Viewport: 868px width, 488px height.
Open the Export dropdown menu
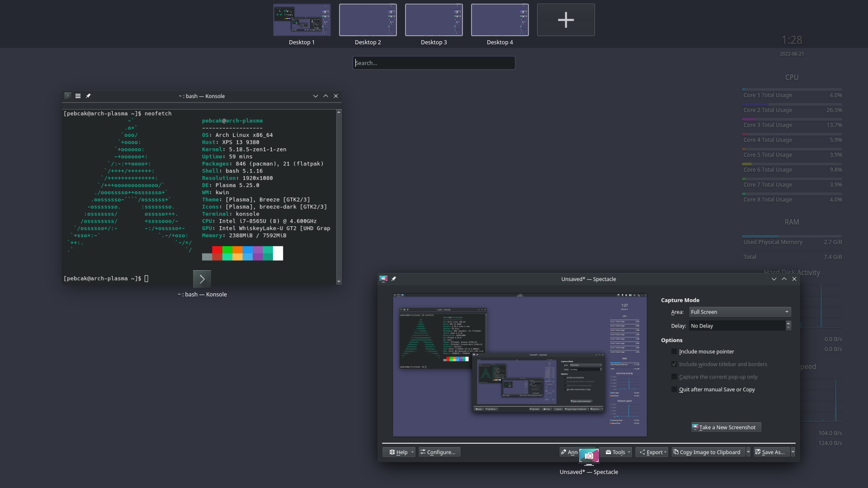tap(652, 452)
